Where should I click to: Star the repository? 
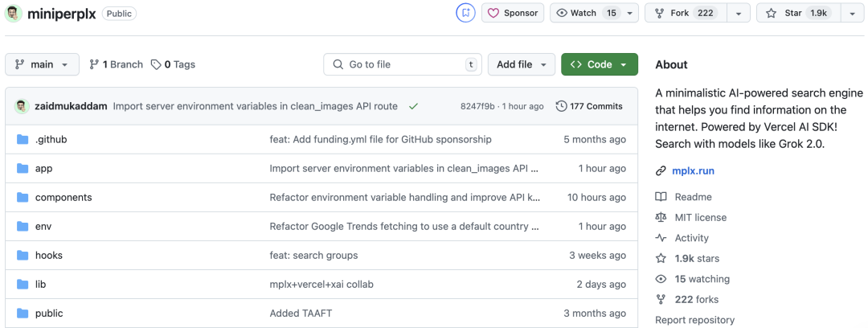798,13
